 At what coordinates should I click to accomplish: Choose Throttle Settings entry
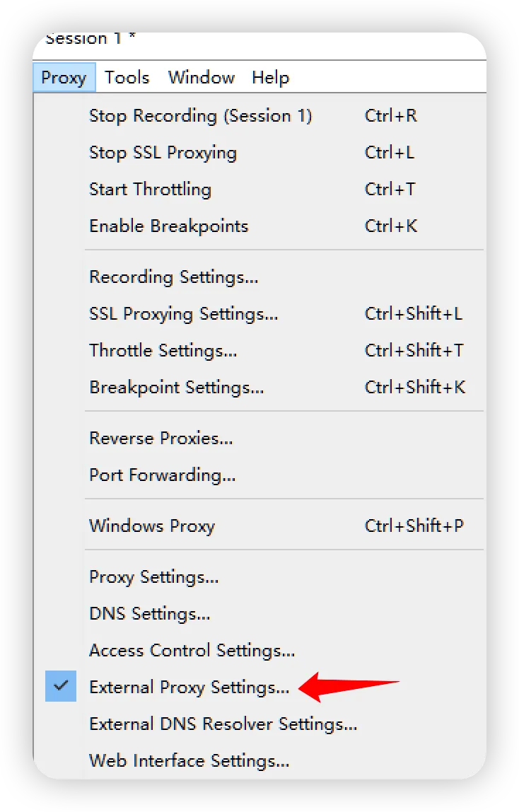click(x=163, y=350)
